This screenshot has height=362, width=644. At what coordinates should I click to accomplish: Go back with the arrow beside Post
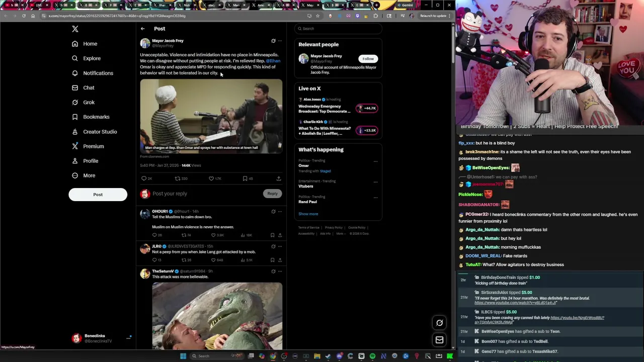coord(143,29)
